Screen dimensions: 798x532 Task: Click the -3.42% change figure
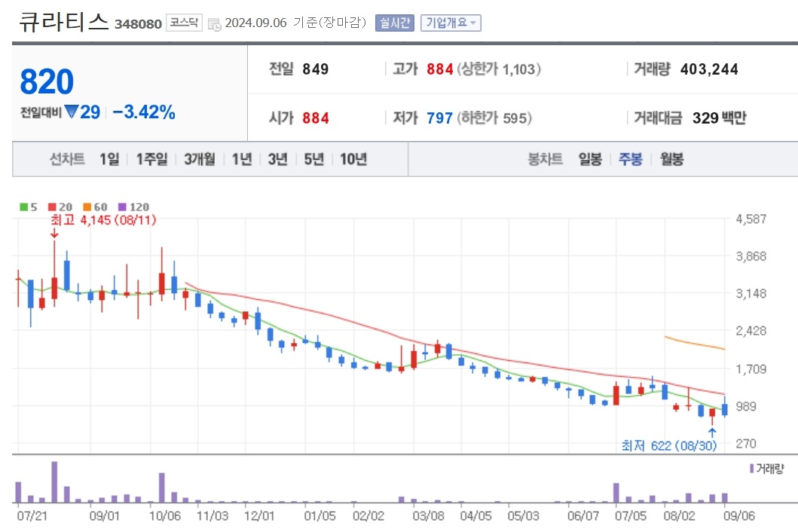pyautogui.click(x=144, y=112)
